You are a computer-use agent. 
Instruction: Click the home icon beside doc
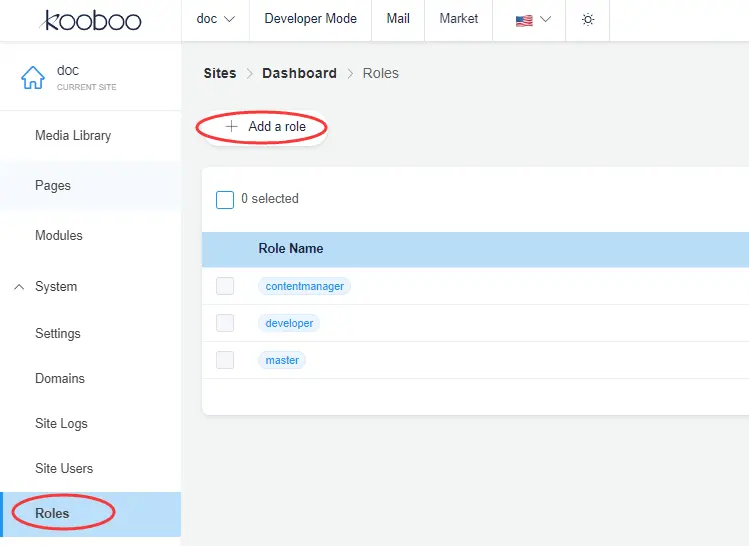33,77
